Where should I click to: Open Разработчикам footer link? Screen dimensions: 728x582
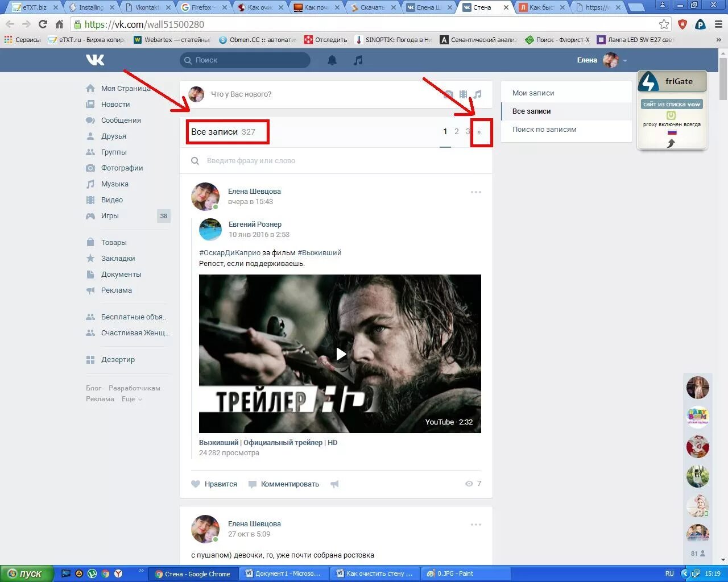pos(134,388)
